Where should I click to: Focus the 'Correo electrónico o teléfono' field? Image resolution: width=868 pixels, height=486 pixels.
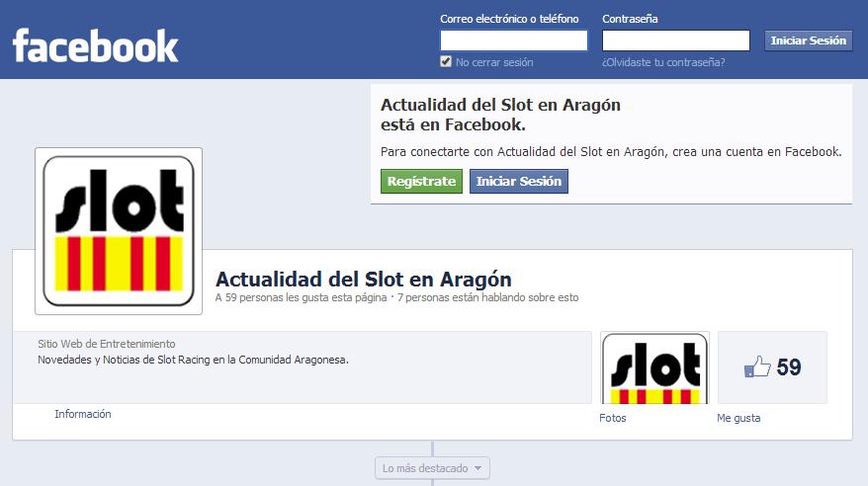(x=514, y=40)
